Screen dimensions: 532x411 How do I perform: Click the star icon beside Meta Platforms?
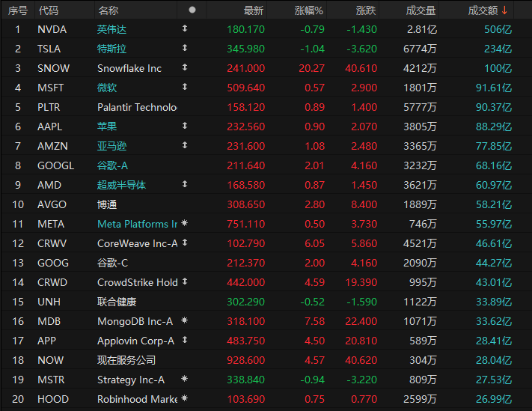(185, 223)
